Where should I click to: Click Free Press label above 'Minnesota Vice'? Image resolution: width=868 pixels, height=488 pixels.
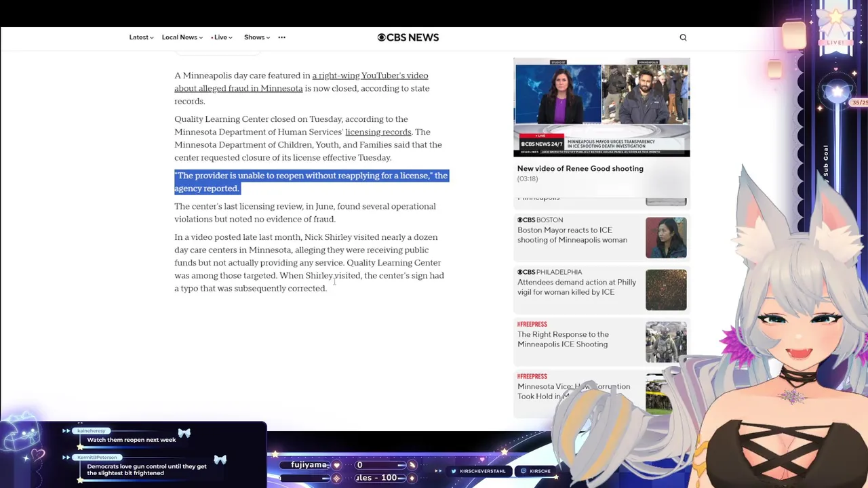[x=532, y=376]
